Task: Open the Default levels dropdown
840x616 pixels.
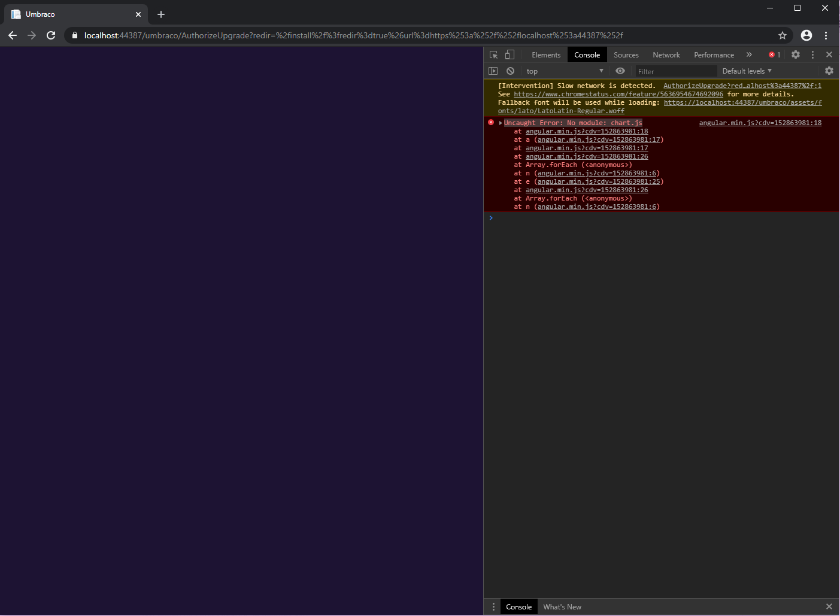Action: click(747, 71)
